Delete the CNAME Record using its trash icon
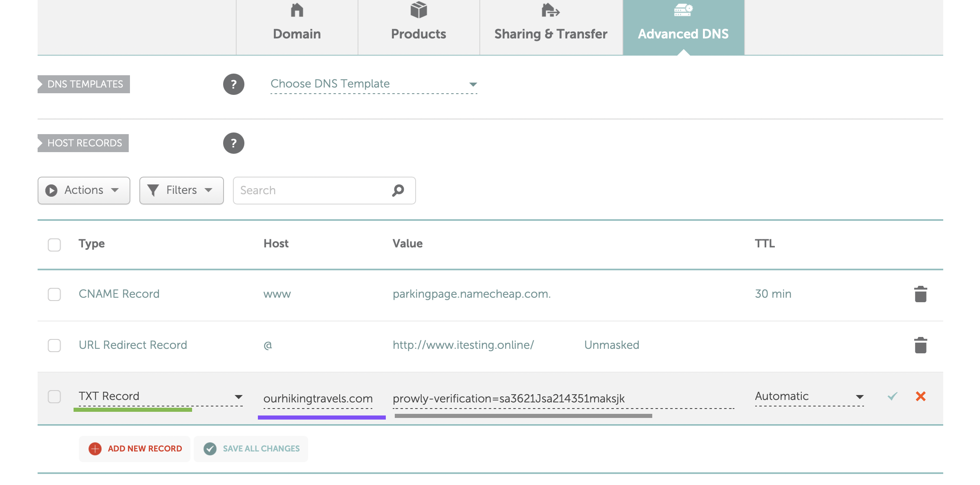The width and height of the screenshot is (980, 485). [x=920, y=293]
